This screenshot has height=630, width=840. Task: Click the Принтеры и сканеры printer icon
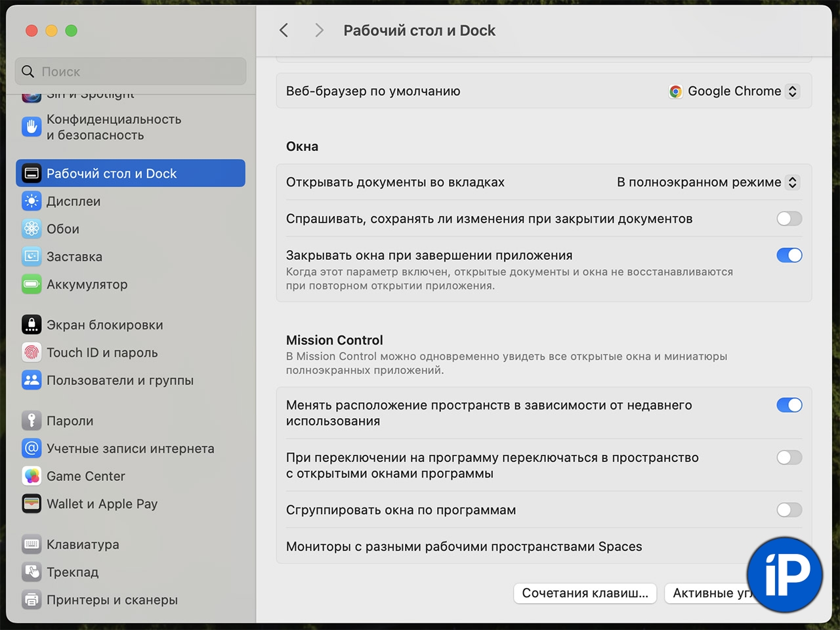coord(31,599)
